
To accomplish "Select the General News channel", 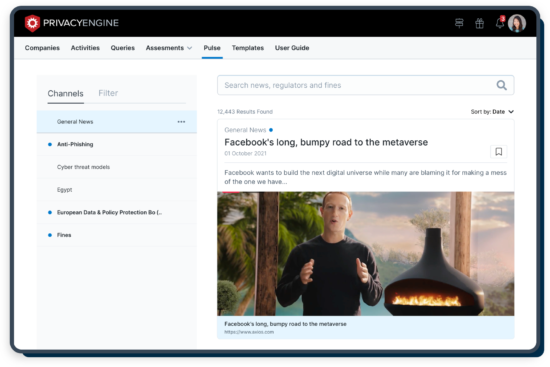I will coord(117,122).
